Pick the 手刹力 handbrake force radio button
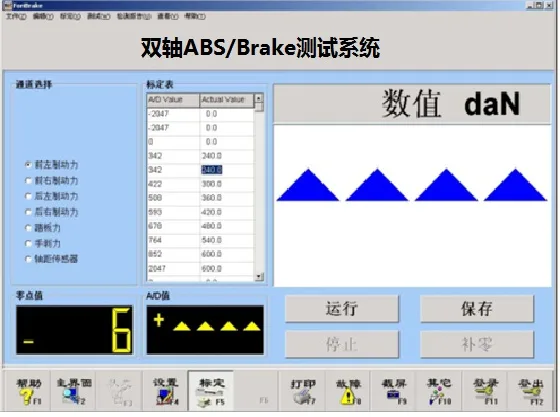Screen dimensions: 560x417 pyautogui.click(x=28, y=243)
